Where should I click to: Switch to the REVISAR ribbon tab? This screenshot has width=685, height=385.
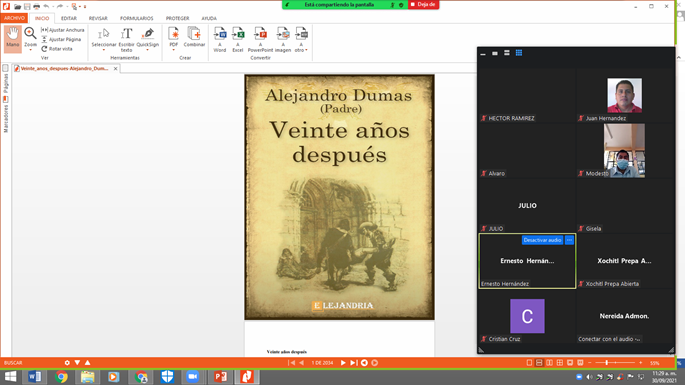[98, 18]
